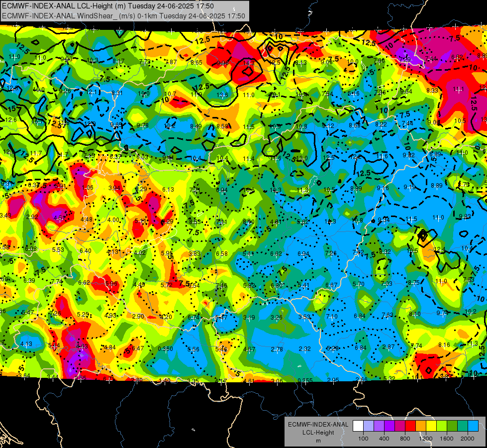This screenshot has height=448, width=487.
Task: Pick the yellow swatch in the legend
Action: 431,426
